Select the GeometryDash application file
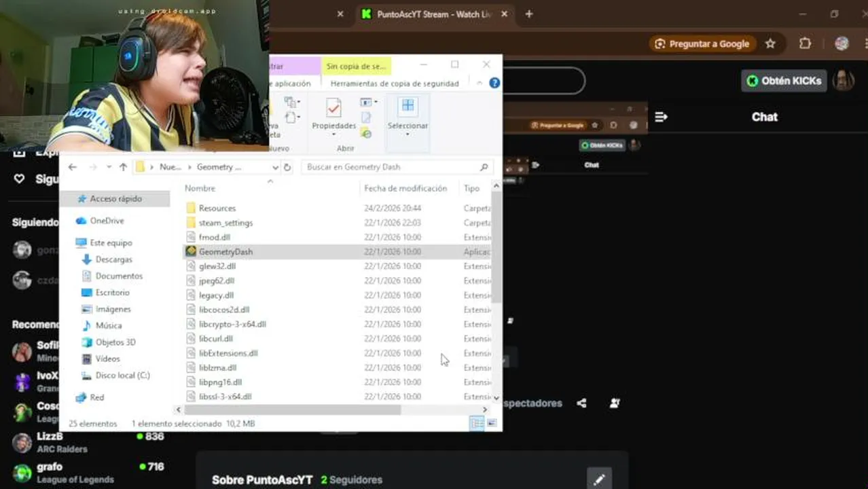 point(337,251)
